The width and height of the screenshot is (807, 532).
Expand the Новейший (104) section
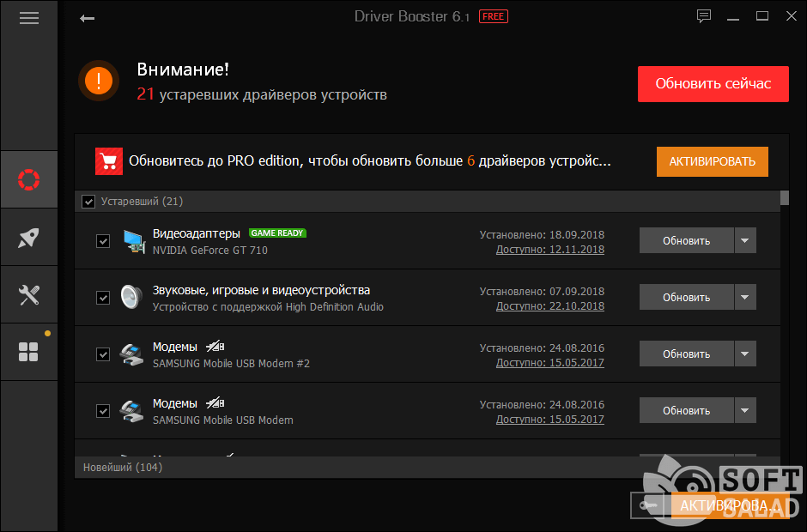click(428, 467)
